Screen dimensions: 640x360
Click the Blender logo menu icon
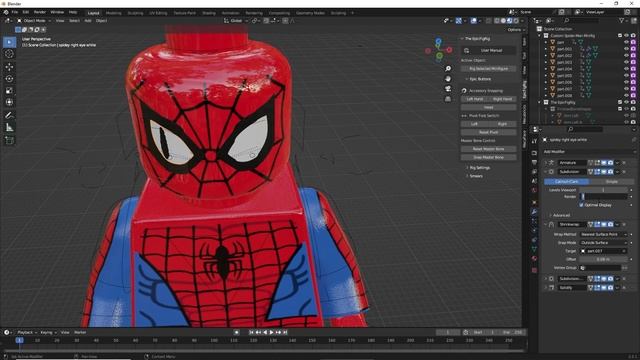pyautogui.click(x=6, y=12)
